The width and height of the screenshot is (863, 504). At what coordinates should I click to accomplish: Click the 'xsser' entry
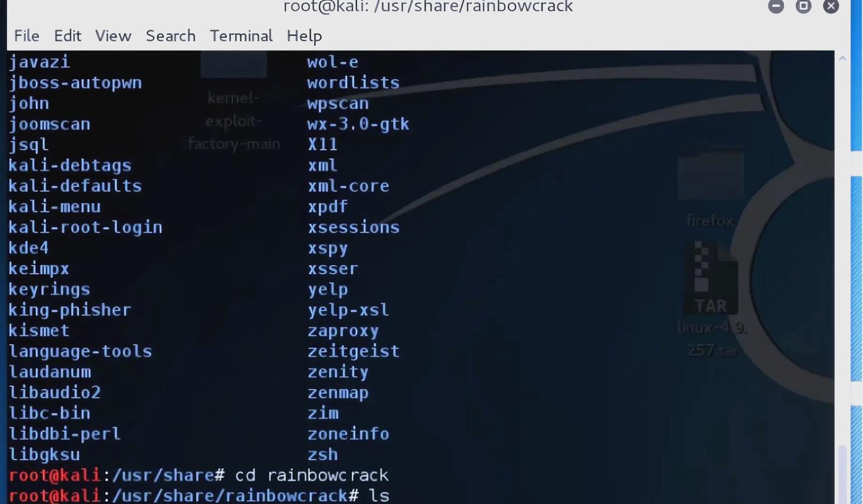[x=333, y=269]
